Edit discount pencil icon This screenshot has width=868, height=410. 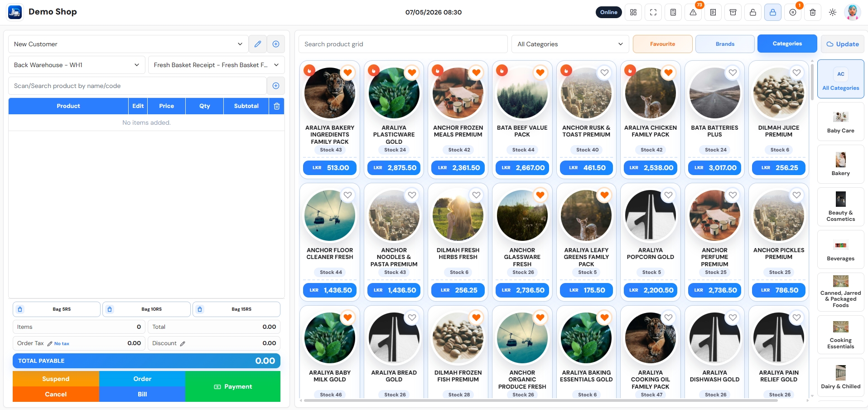(x=183, y=344)
